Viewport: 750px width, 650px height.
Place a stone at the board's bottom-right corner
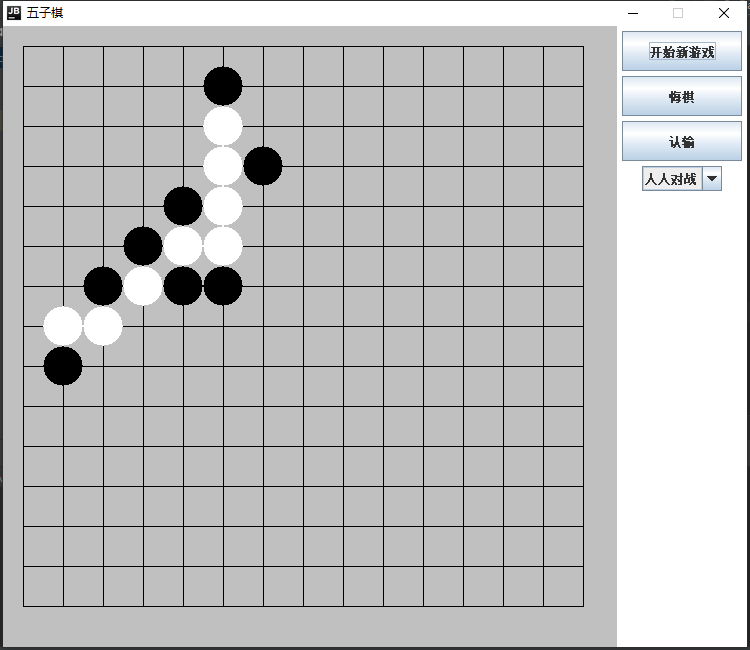(583, 606)
